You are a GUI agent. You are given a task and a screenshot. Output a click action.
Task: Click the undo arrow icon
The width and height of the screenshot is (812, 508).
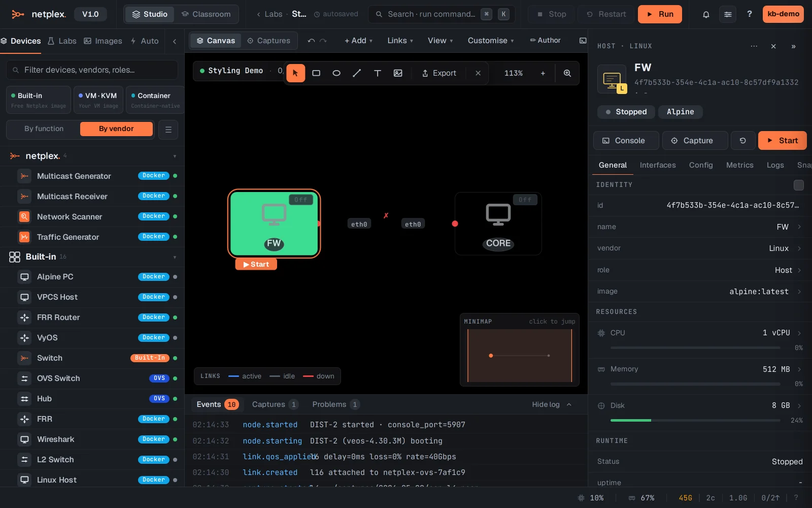[x=311, y=41]
